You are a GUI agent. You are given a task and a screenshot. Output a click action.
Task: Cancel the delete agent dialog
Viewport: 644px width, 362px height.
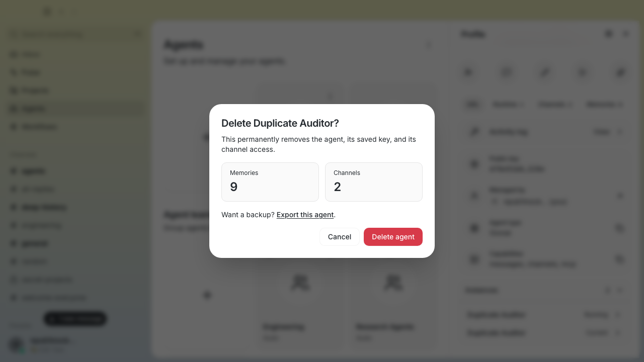(340, 237)
